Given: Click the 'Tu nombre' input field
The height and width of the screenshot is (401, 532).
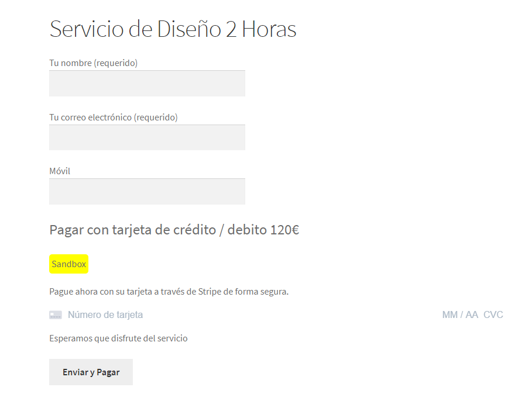Looking at the screenshot, I should click(147, 84).
